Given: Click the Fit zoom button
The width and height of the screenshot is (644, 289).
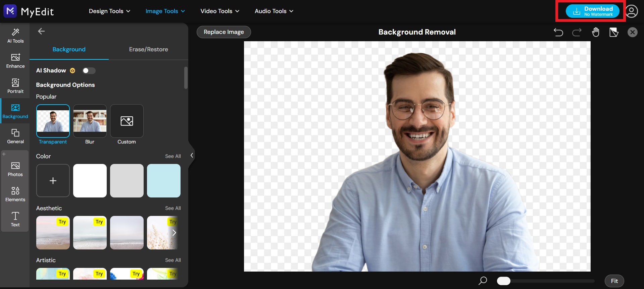Looking at the screenshot, I should click(x=614, y=281).
